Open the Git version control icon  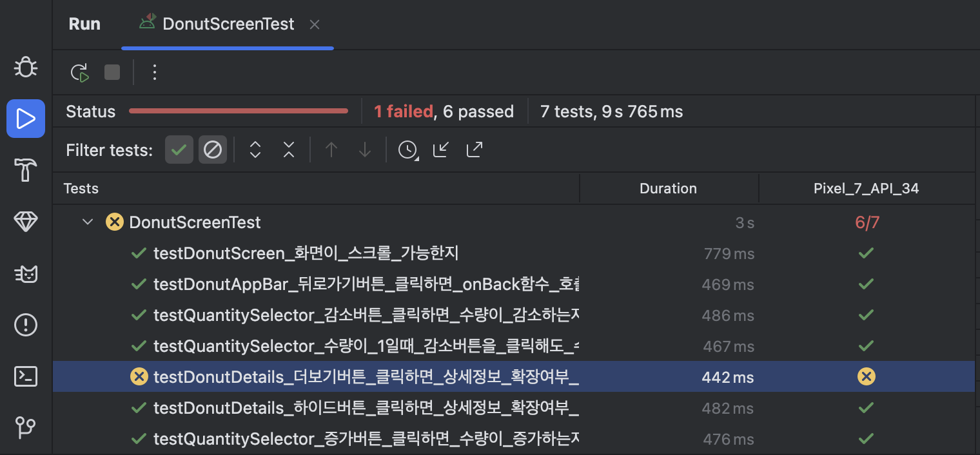click(x=26, y=427)
